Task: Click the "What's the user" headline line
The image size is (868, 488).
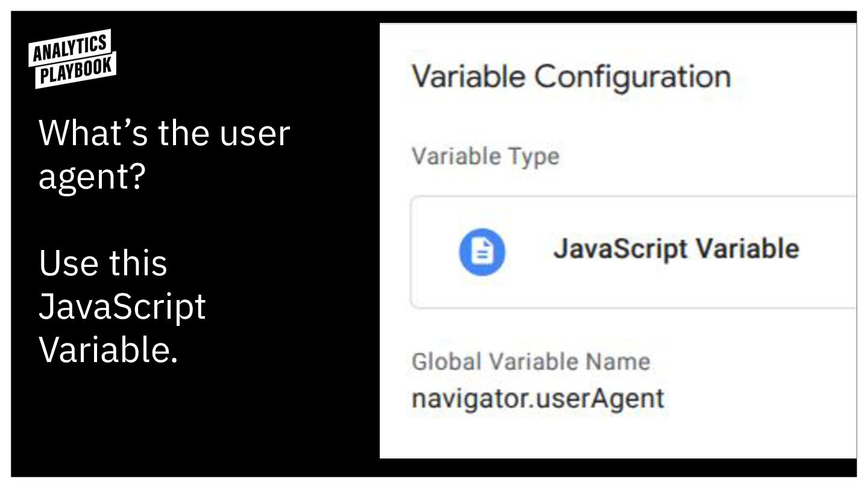Action: 165,133
